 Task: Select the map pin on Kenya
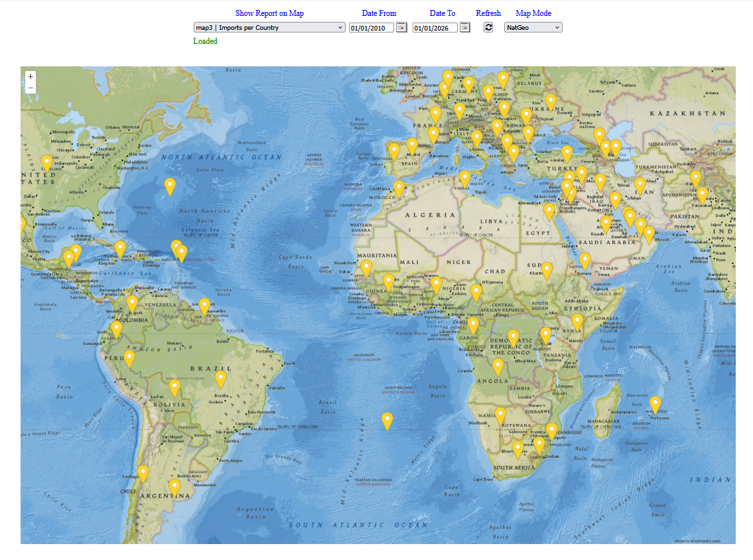pos(577,321)
